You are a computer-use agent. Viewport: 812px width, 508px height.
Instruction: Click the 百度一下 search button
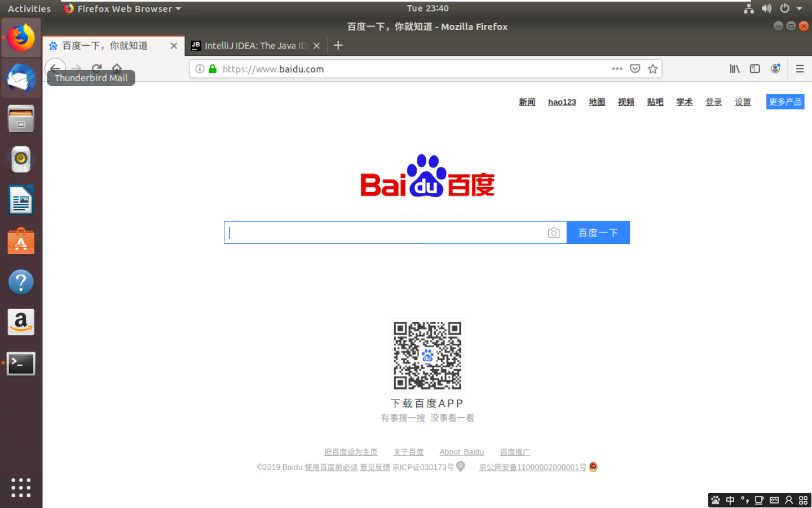(x=598, y=233)
